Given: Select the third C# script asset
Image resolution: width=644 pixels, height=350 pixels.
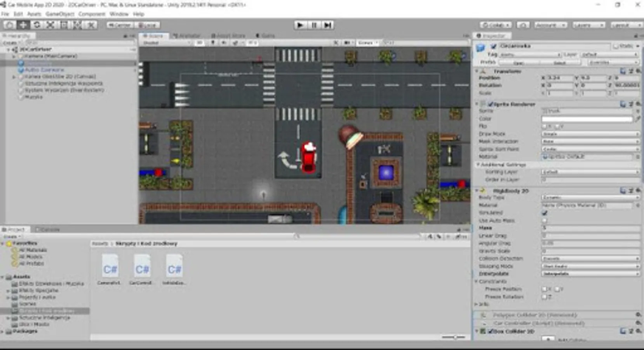Looking at the screenshot, I should click(x=174, y=270).
